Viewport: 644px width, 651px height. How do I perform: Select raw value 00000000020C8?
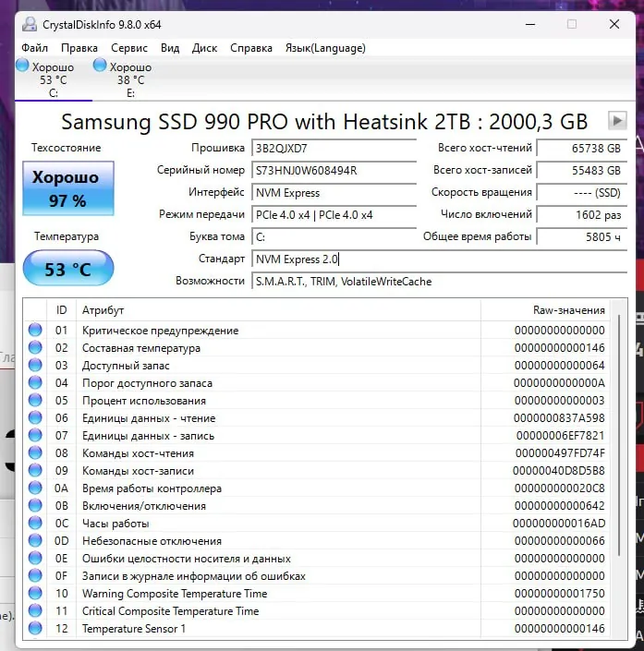[560, 488]
